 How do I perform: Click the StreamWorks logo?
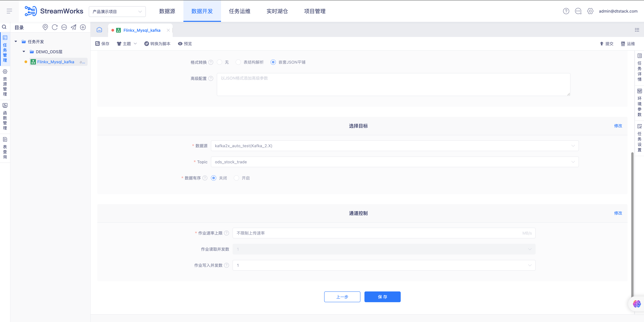pyautogui.click(x=54, y=11)
